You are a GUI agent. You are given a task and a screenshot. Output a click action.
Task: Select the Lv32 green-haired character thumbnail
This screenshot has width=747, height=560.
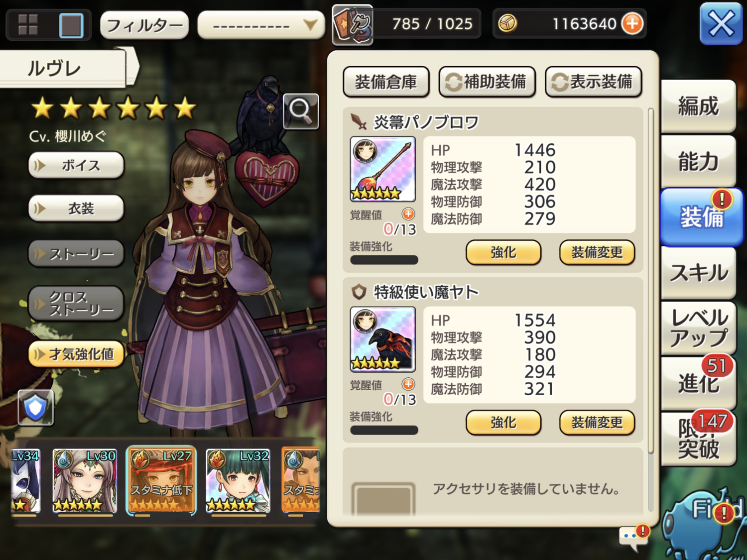coord(238,481)
